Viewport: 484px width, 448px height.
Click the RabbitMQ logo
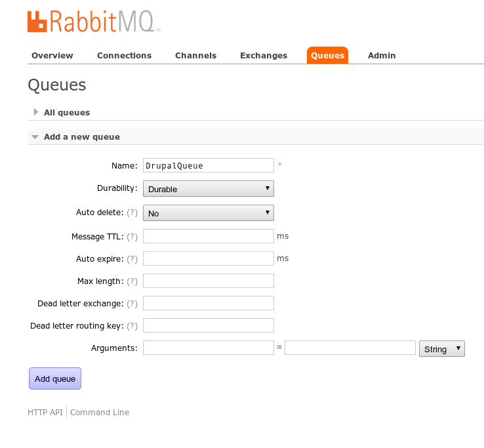point(94,21)
